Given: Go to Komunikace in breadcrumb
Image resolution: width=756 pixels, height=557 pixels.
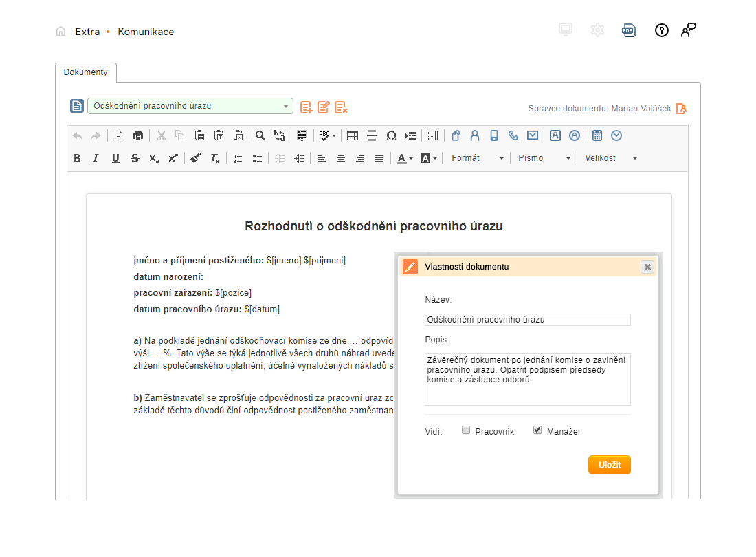Looking at the screenshot, I should click(146, 32).
